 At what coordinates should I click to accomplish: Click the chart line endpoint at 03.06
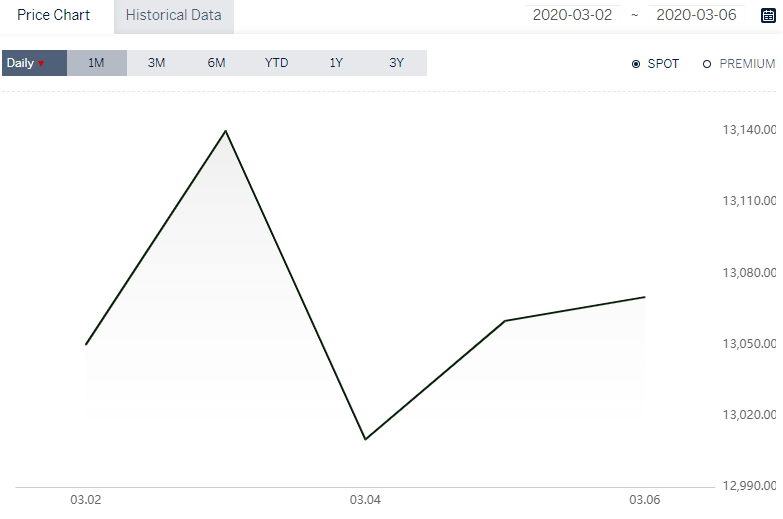point(645,297)
